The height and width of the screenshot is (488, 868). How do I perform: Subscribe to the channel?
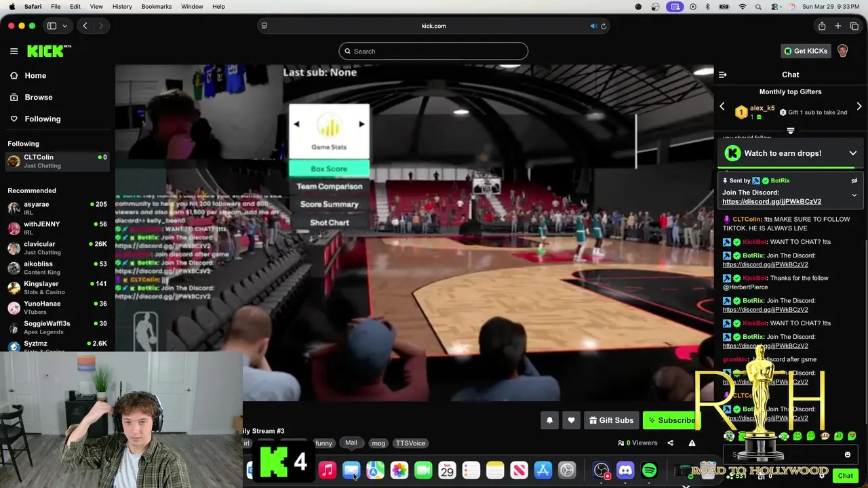click(670, 420)
